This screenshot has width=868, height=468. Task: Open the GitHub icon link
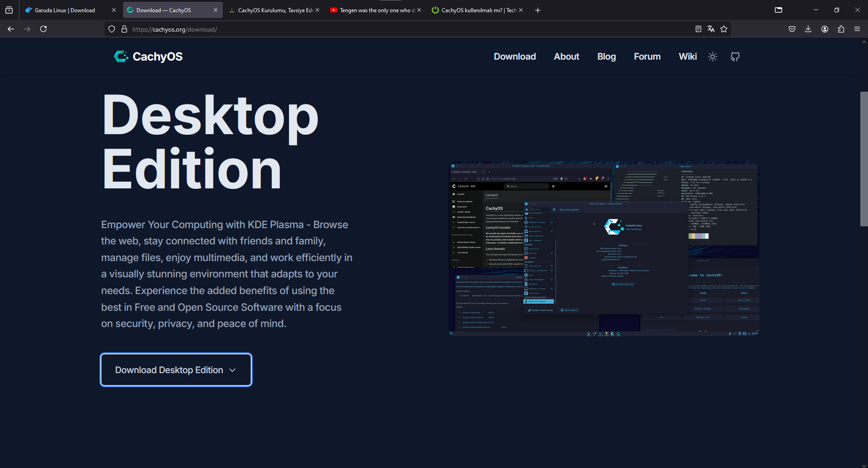click(x=735, y=56)
